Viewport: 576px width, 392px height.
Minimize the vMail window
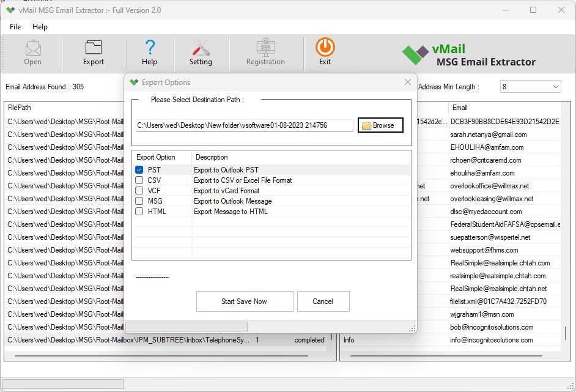[x=506, y=10]
